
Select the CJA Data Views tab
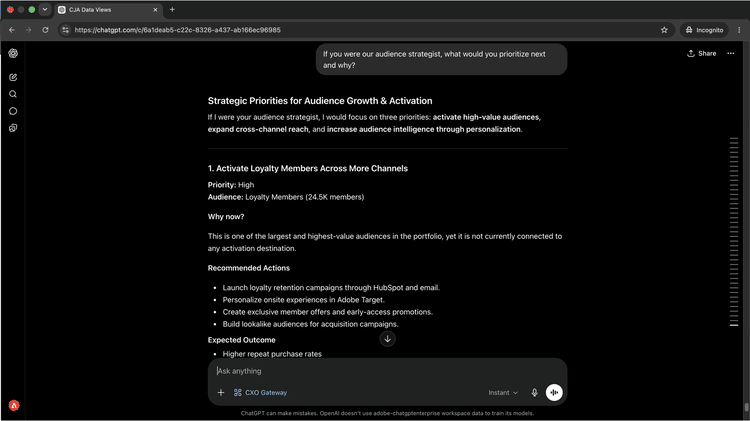coord(108,10)
